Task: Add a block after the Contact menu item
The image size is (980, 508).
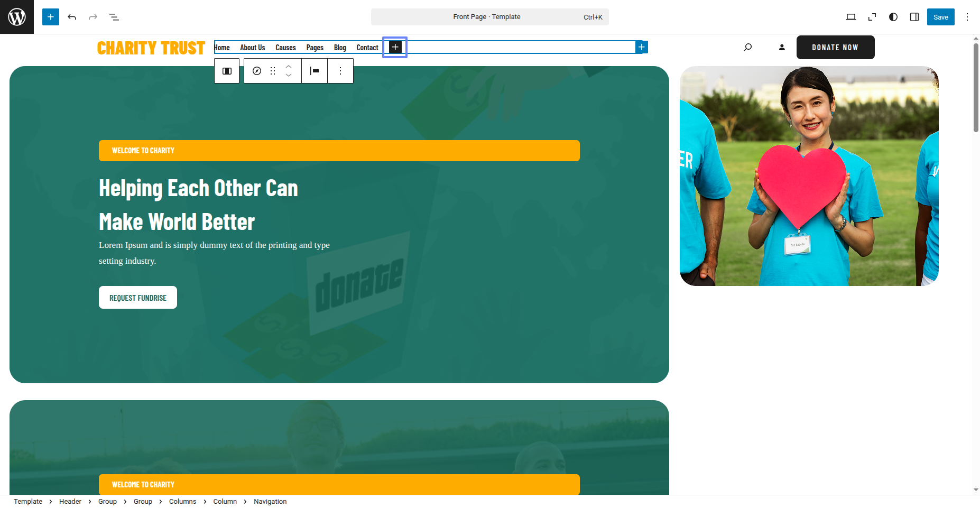Action: (x=395, y=47)
